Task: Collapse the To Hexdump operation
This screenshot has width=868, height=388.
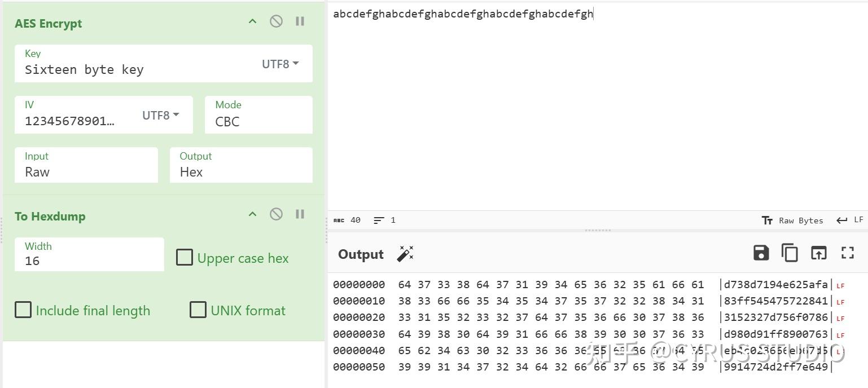Action: 252,214
